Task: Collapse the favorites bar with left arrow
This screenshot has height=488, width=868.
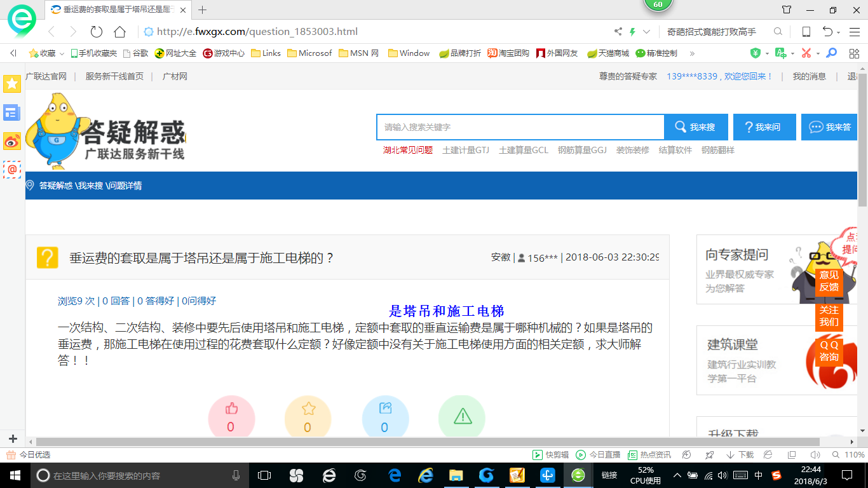Action: coord(13,53)
